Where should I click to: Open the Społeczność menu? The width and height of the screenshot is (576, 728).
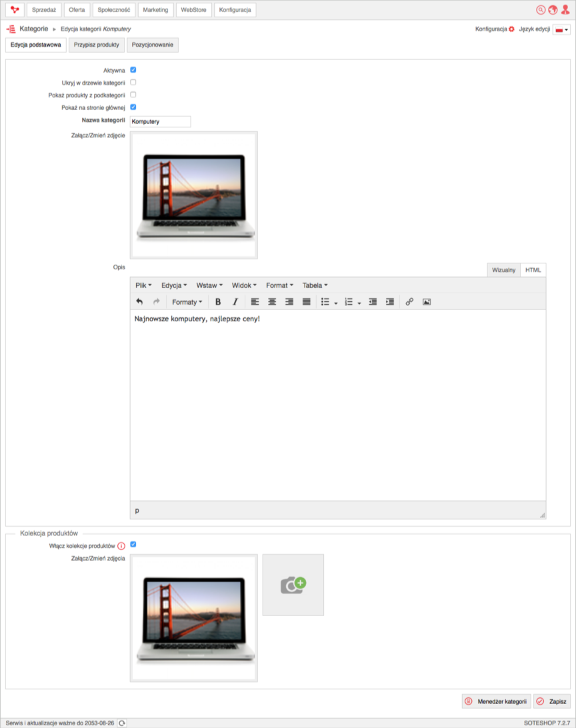click(114, 10)
